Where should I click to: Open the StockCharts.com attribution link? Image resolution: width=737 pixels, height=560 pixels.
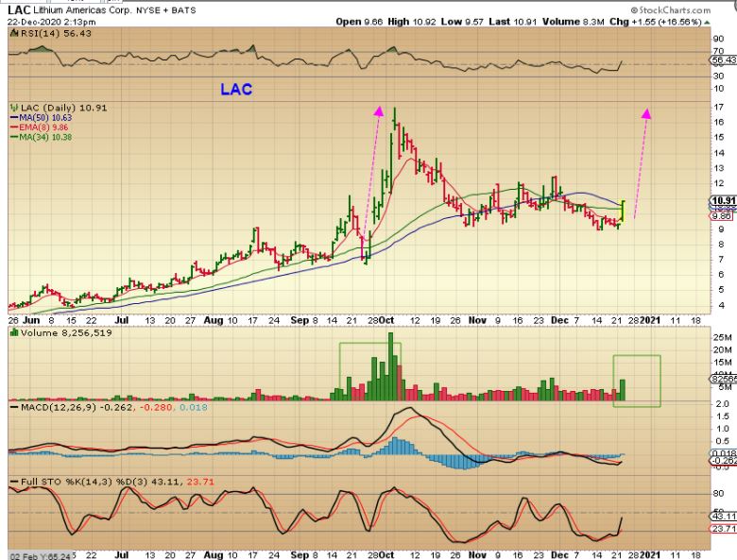click(671, 9)
